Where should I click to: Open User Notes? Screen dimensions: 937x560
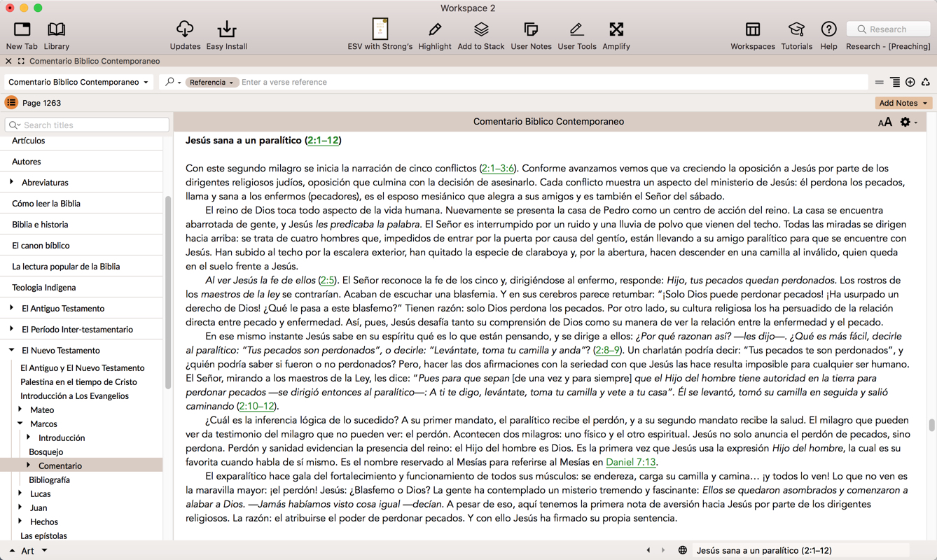click(x=531, y=35)
